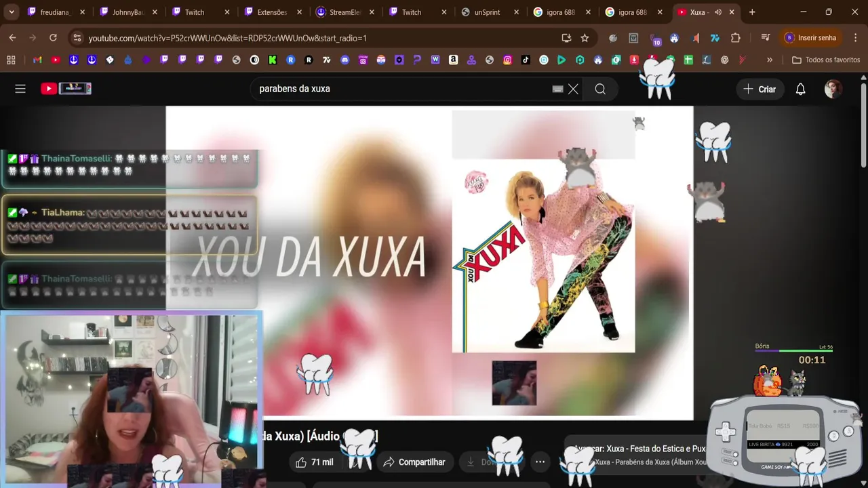Open the tab search dropdown arrow
868x488 pixels.
click(x=12, y=12)
